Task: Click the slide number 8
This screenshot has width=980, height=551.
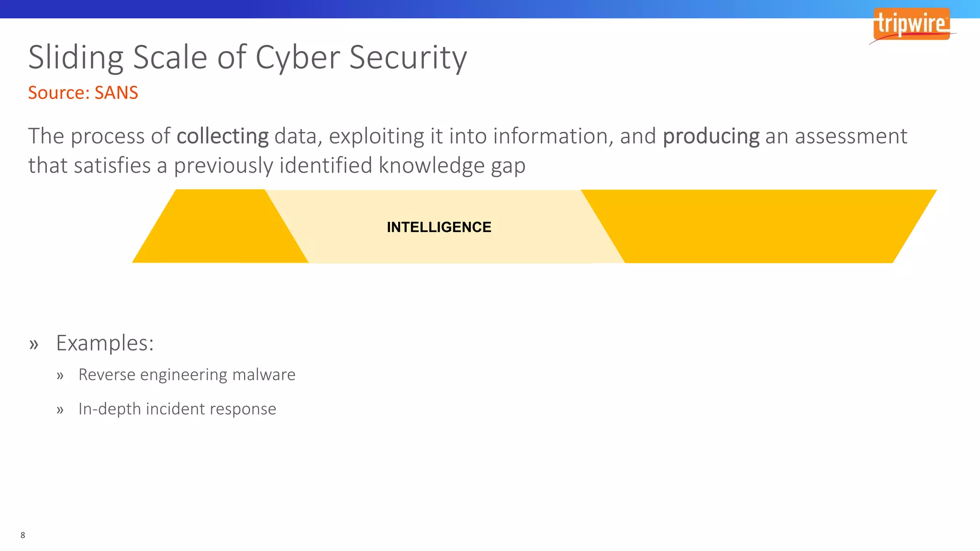Action: tap(22, 535)
